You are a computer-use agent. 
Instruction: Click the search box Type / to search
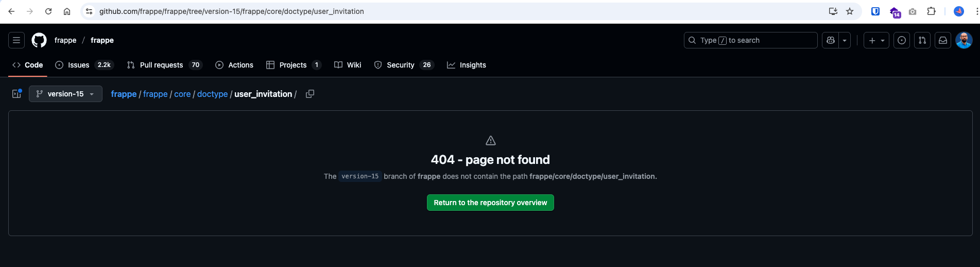750,40
